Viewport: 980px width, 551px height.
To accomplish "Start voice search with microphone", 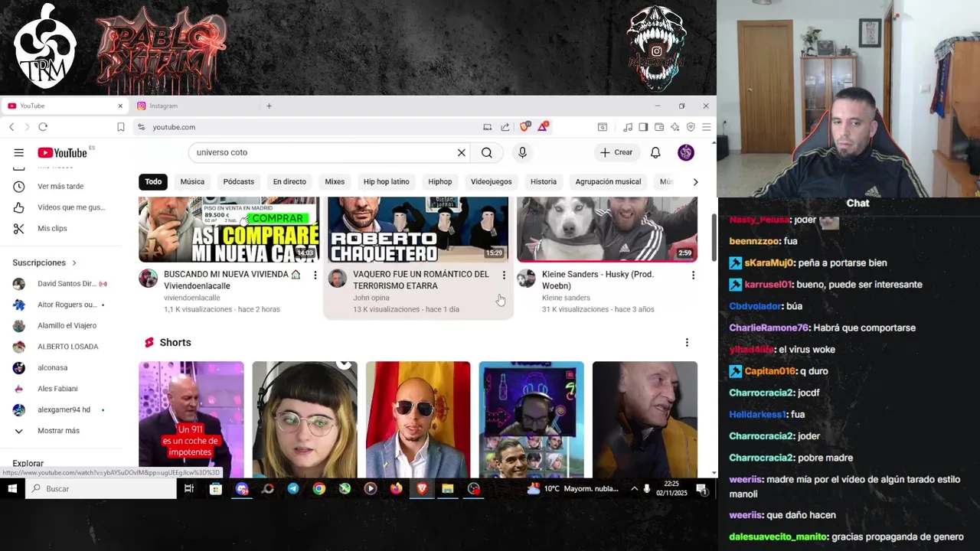I will tap(522, 152).
